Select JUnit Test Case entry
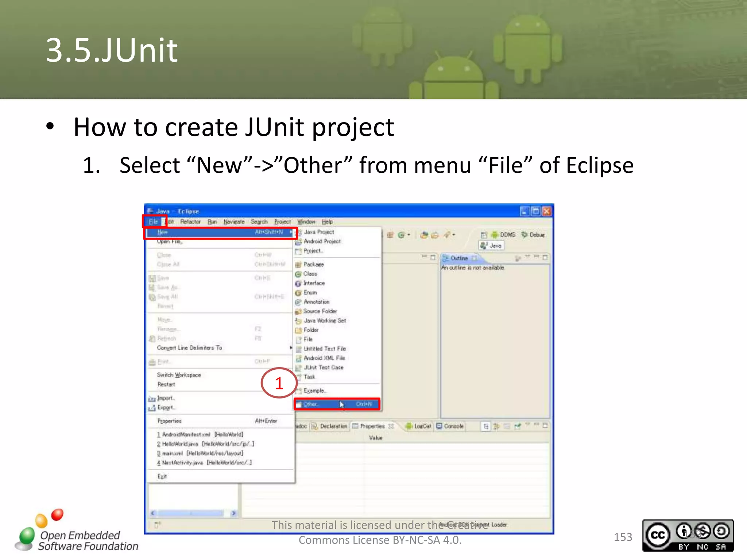Viewport: 747px width, 560px height. tap(337, 367)
